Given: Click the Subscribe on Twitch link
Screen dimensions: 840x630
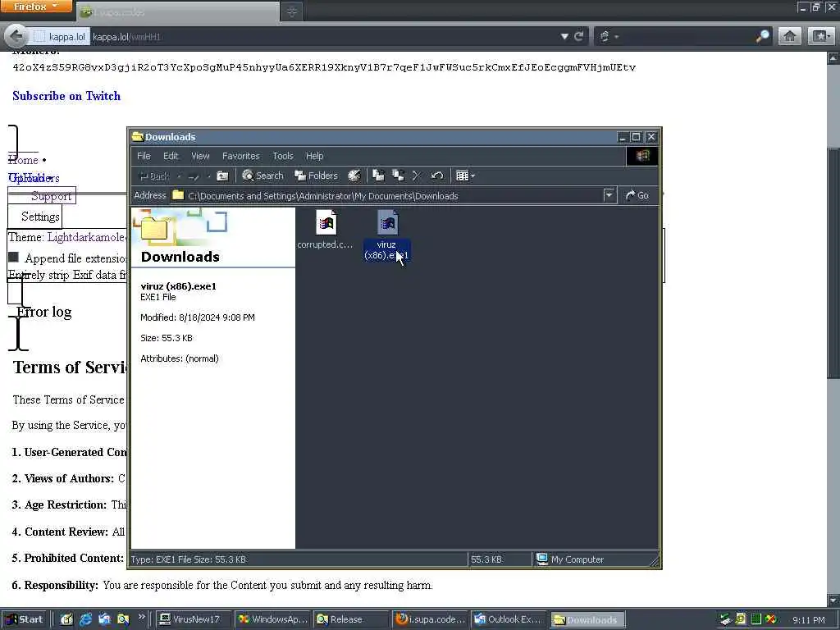Looking at the screenshot, I should click(x=66, y=96).
